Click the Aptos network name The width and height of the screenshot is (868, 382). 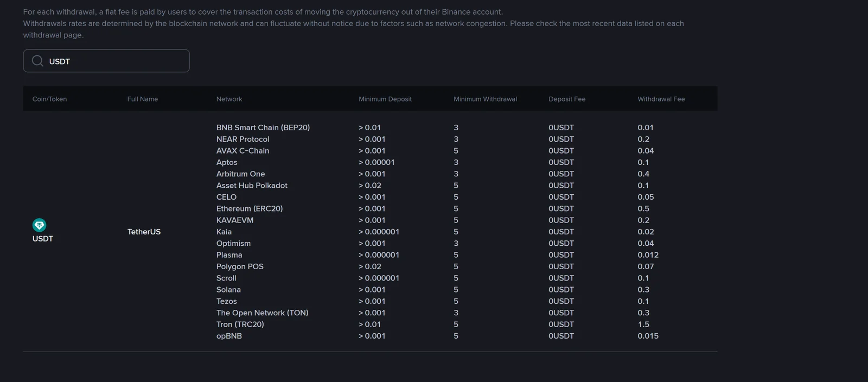click(x=227, y=162)
